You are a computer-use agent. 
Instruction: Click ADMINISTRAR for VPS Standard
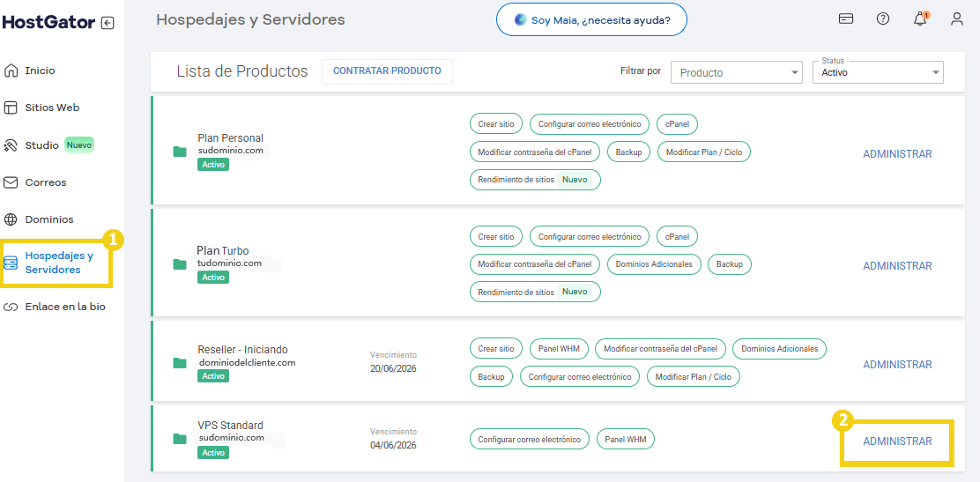click(897, 441)
